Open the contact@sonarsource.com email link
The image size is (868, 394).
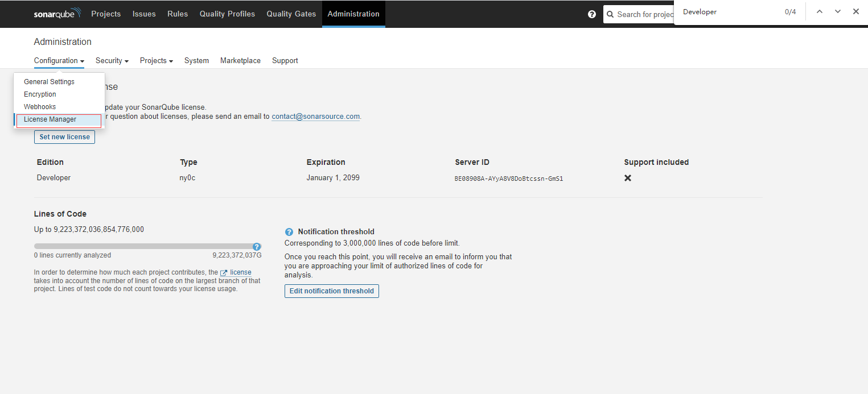point(315,117)
